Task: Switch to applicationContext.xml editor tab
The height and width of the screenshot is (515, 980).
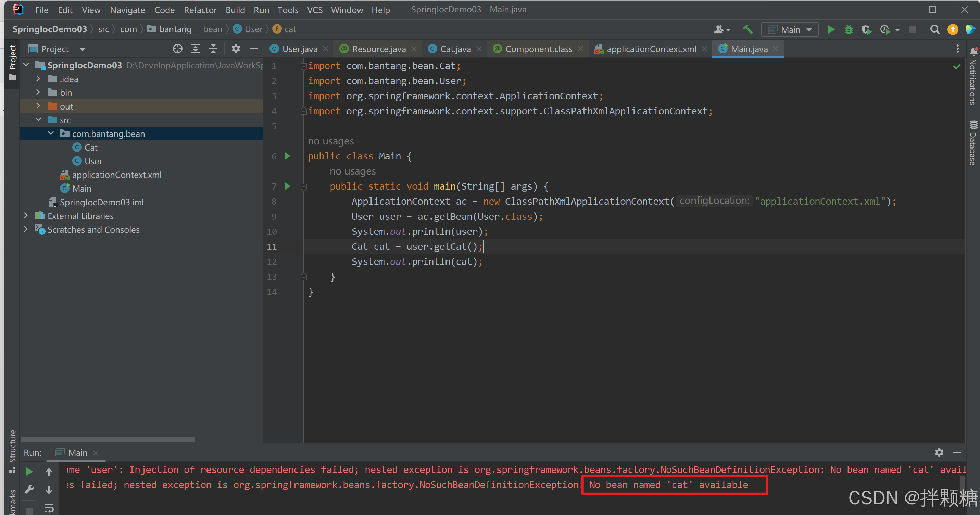Action: point(651,49)
